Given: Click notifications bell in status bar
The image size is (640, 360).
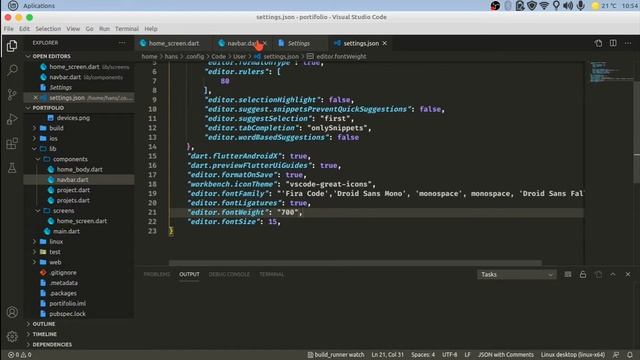Looking at the screenshot, I should (630, 355).
